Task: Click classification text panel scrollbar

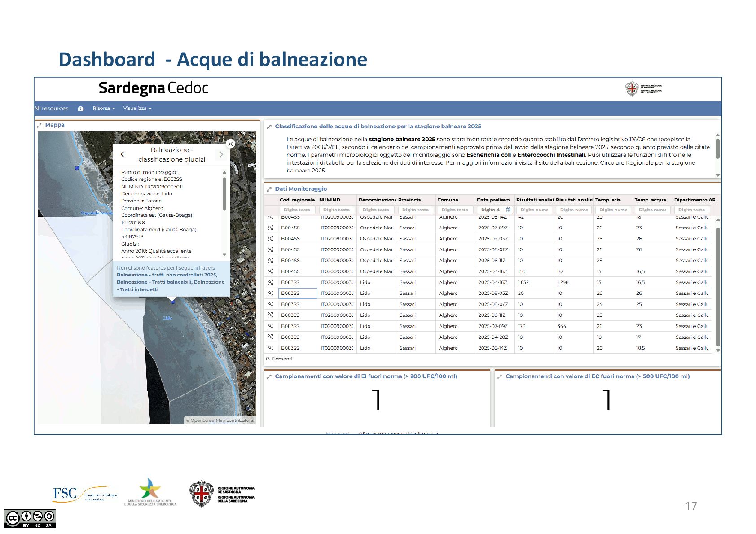Action: point(717,149)
